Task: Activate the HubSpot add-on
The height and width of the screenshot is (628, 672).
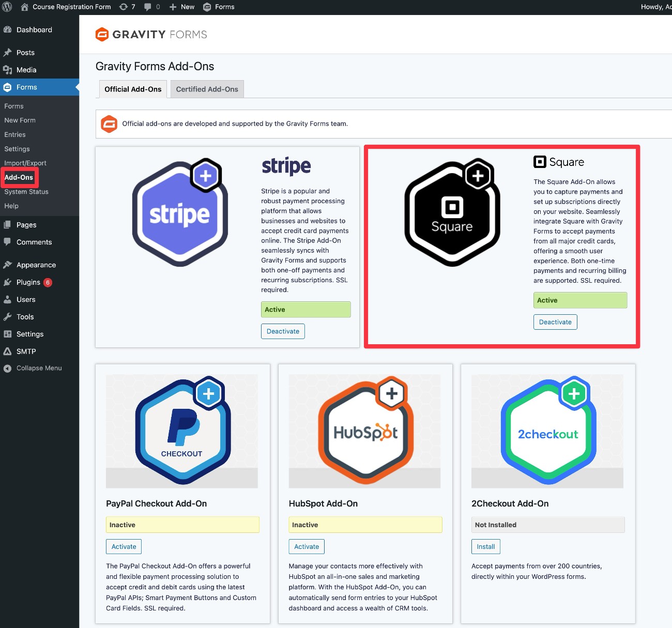Action: click(x=307, y=546)
